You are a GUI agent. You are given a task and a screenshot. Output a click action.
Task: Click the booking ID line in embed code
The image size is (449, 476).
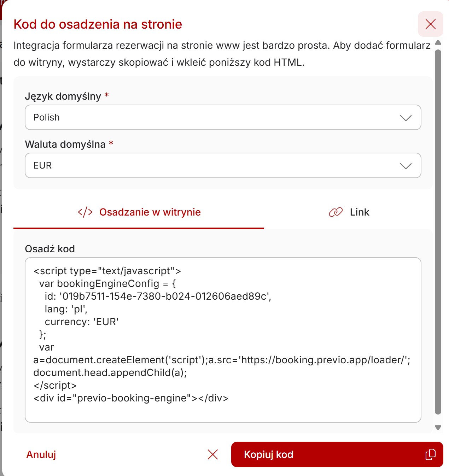coord(158,296)
